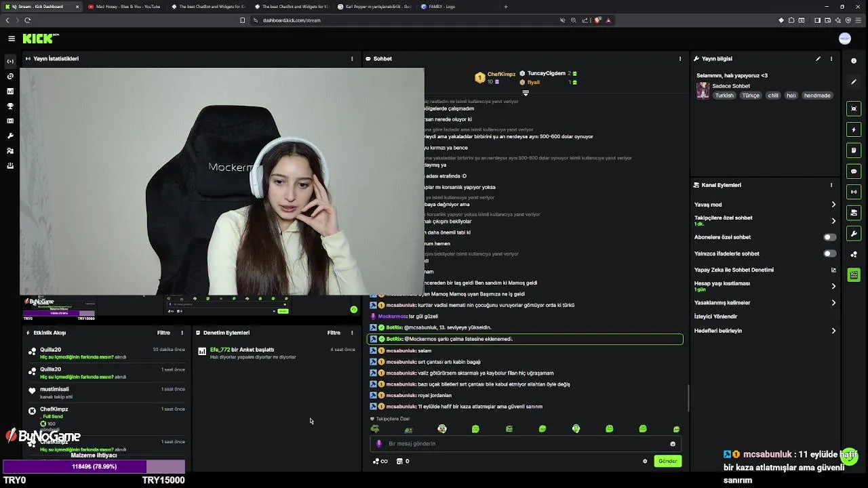Click the chat scrollbar
This screenshot has height=488, width=868.
click(x=688, y=397)
